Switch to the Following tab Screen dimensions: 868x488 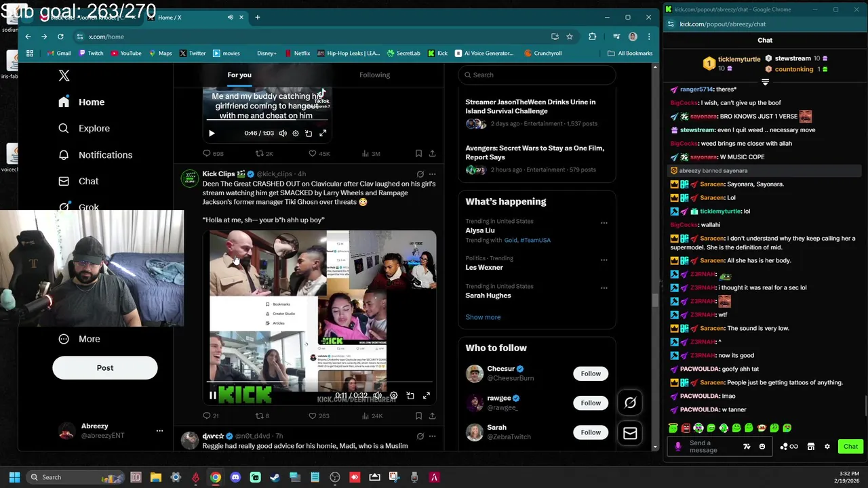click(x=374, y=75)
